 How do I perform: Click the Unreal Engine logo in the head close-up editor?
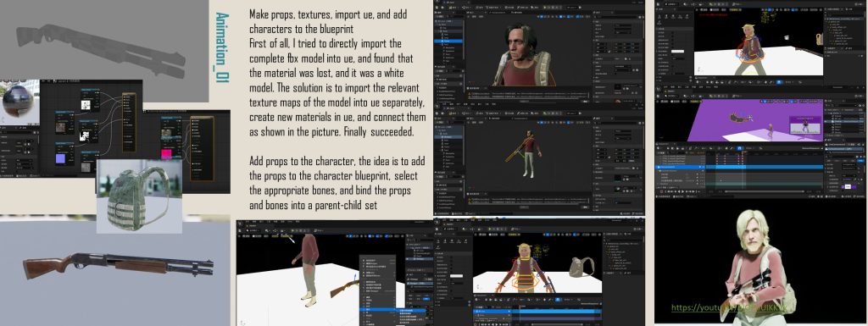coord(437,1)
